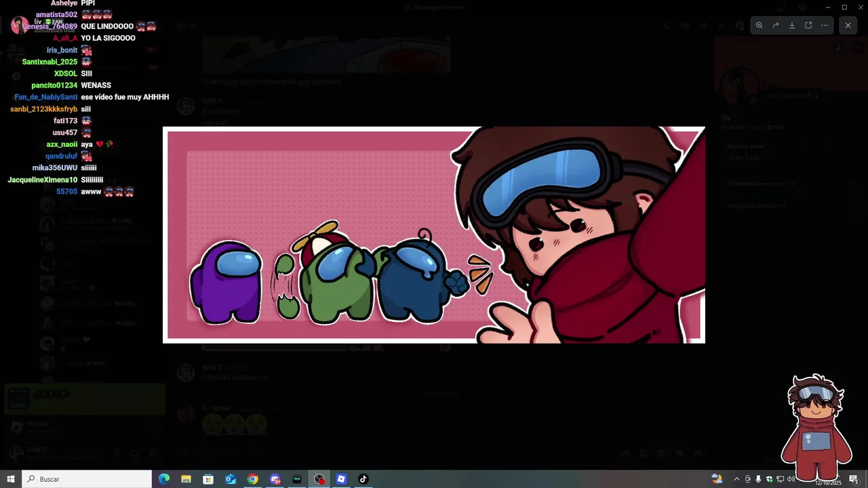This screenshot has height=488, width=868.
Task: Launch Microsoft Edge from taskbar
Action: 164,479
